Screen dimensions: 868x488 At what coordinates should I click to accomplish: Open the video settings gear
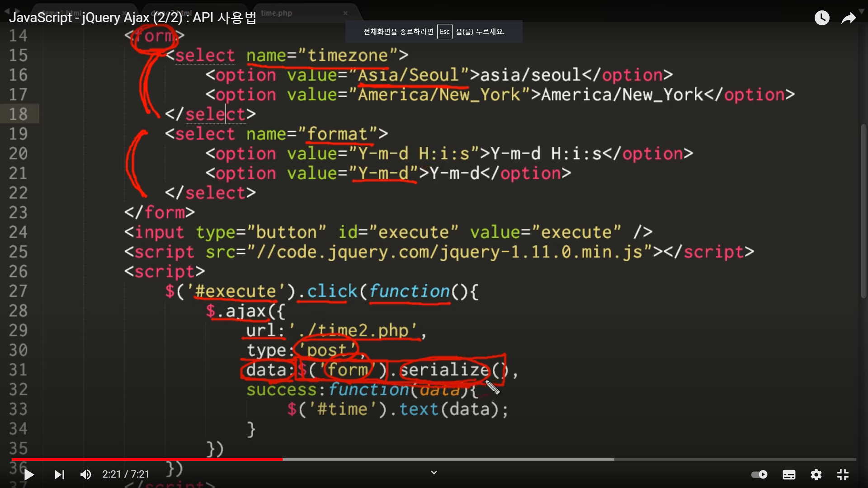pos(816,474)
